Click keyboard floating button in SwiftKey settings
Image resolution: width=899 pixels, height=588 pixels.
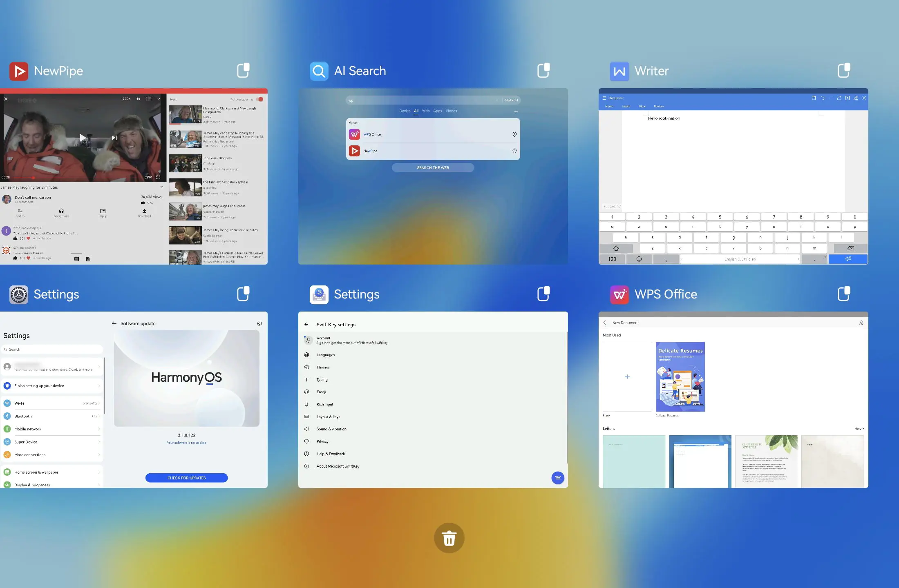tap(558, 478)
